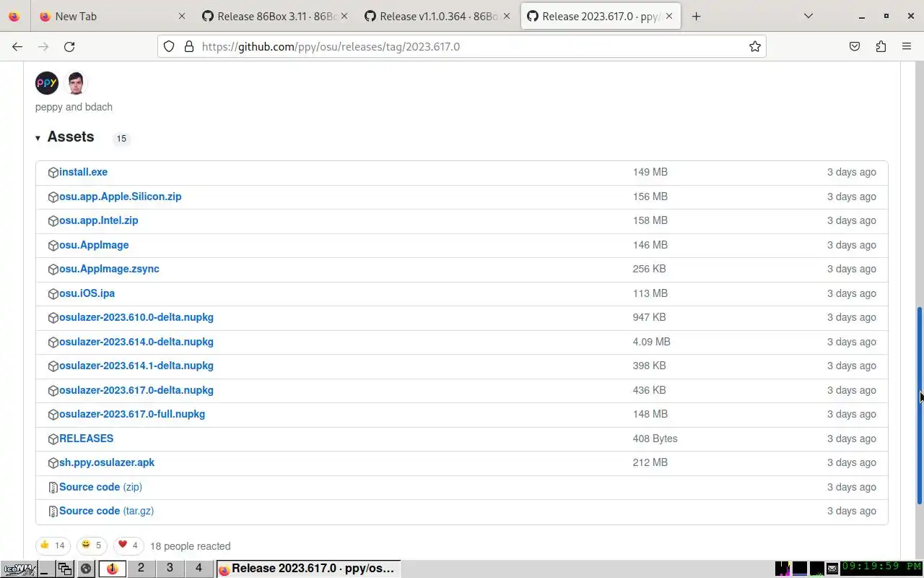Click the package icon beside sh.ppy.osulazer.apk

point(53,463)
